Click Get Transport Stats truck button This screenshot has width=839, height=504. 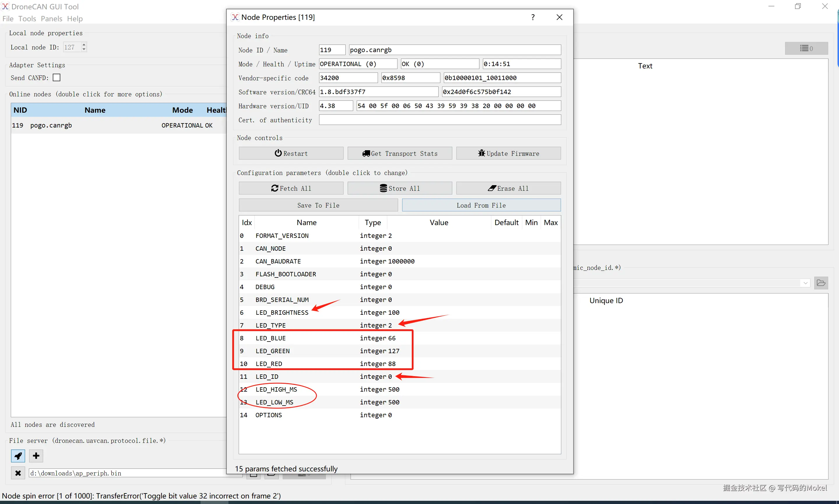click(400, 153)
